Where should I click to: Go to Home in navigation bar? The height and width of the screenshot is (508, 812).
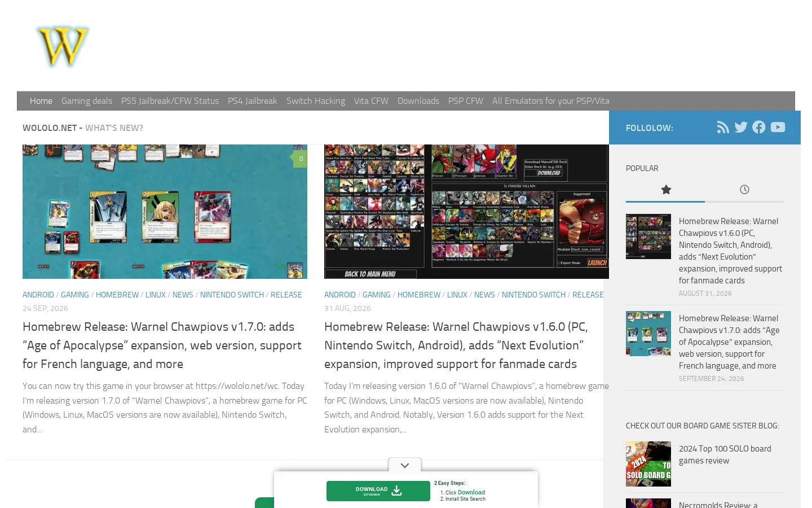click(x=41, y=101)
